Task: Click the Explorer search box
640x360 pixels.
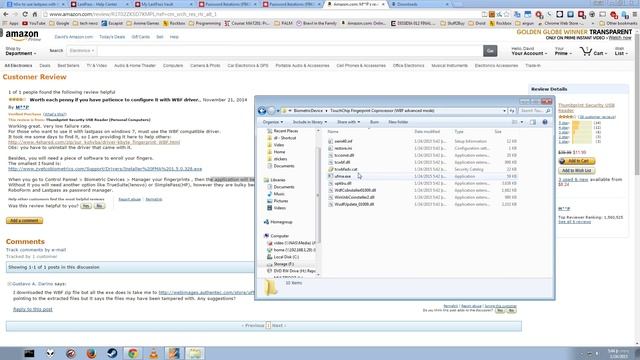Action: coord(535,111)
